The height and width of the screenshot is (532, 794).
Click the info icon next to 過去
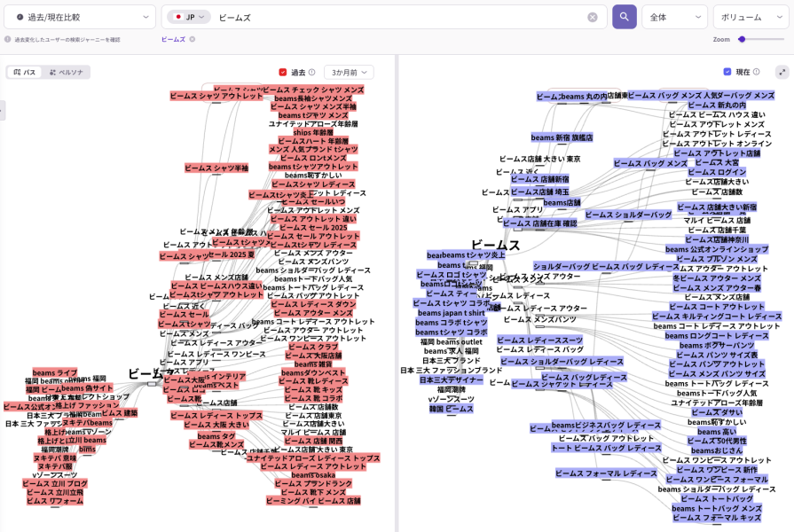pos(312,73)
